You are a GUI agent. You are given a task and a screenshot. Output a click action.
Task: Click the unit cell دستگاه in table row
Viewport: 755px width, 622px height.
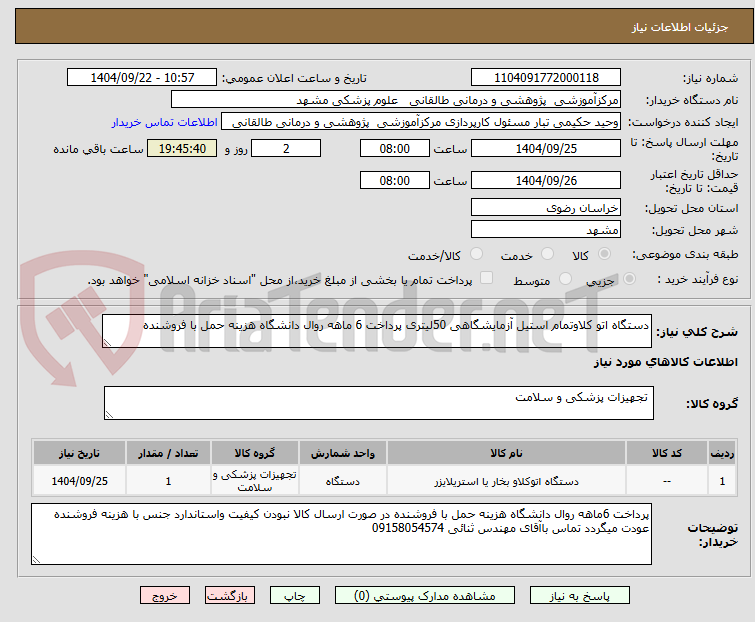click(342, 481)
